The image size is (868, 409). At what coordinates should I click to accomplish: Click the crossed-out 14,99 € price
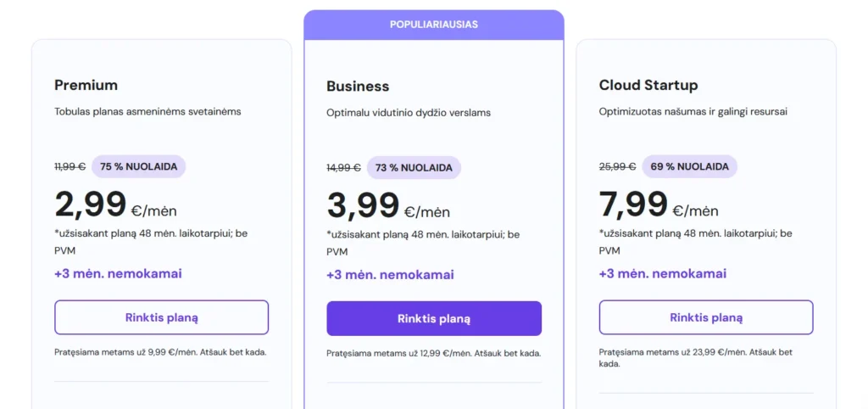click(344, 168)
